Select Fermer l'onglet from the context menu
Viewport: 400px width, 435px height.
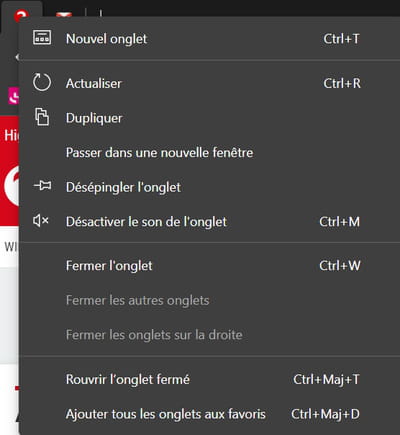(x=109, y=266)
